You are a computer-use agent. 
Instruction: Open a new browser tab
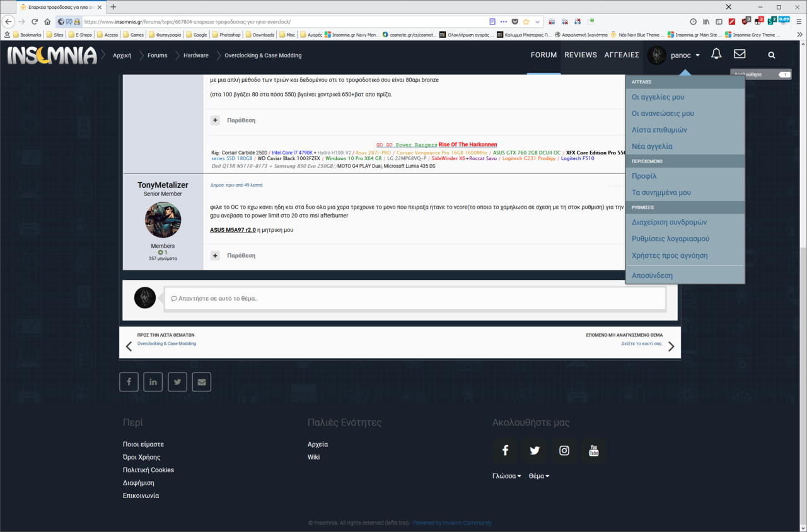pos(113,7)
